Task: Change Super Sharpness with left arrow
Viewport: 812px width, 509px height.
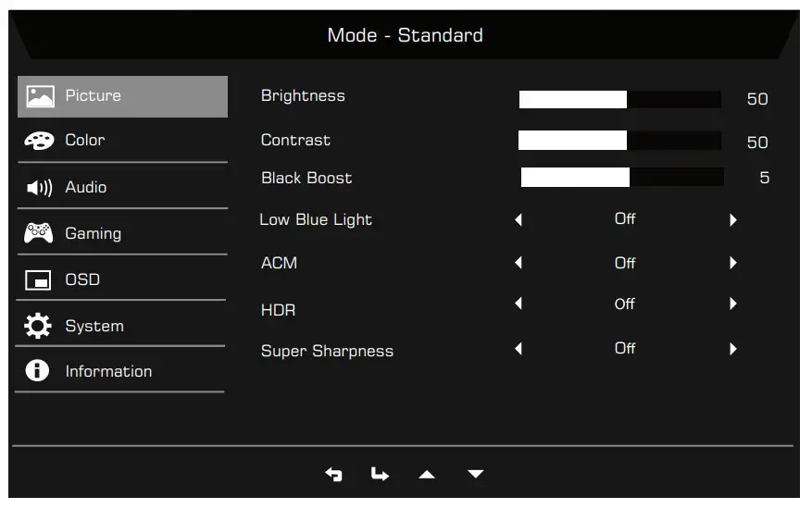Action: coord(518,349)
